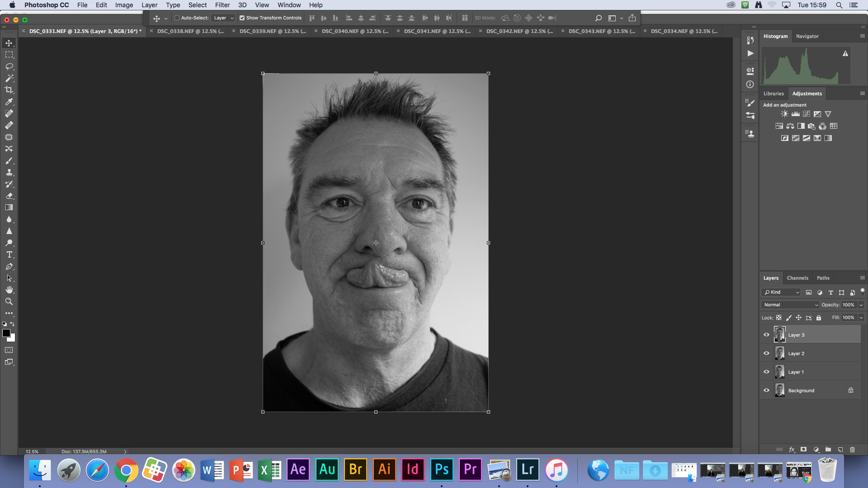Open the Filter menu
The image size is (868, 488).
[x=222, y=5]
